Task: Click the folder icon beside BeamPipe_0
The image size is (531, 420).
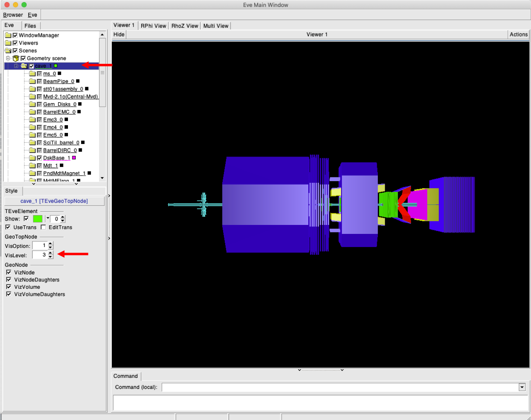Action: point(32,81)
